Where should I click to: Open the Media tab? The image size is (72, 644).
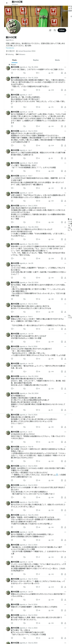[x=57, y=60]
